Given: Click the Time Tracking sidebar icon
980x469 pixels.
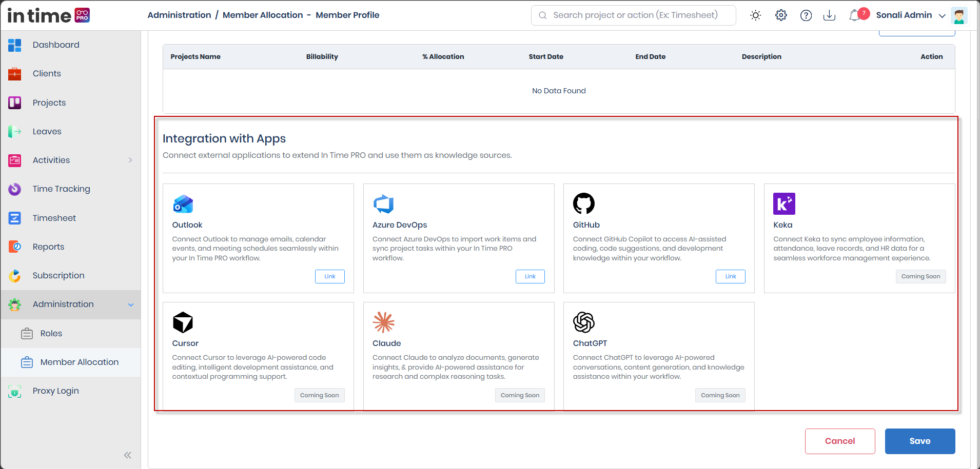Looking at the screenshot, I should click(x=15, y=189).
